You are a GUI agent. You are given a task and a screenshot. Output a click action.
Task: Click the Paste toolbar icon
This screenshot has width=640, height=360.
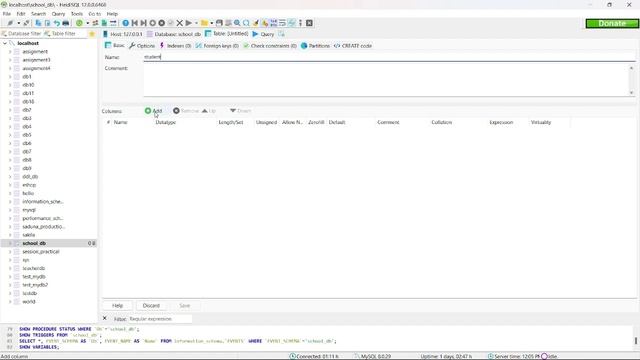pyautogui.click(x=47, y=23)
